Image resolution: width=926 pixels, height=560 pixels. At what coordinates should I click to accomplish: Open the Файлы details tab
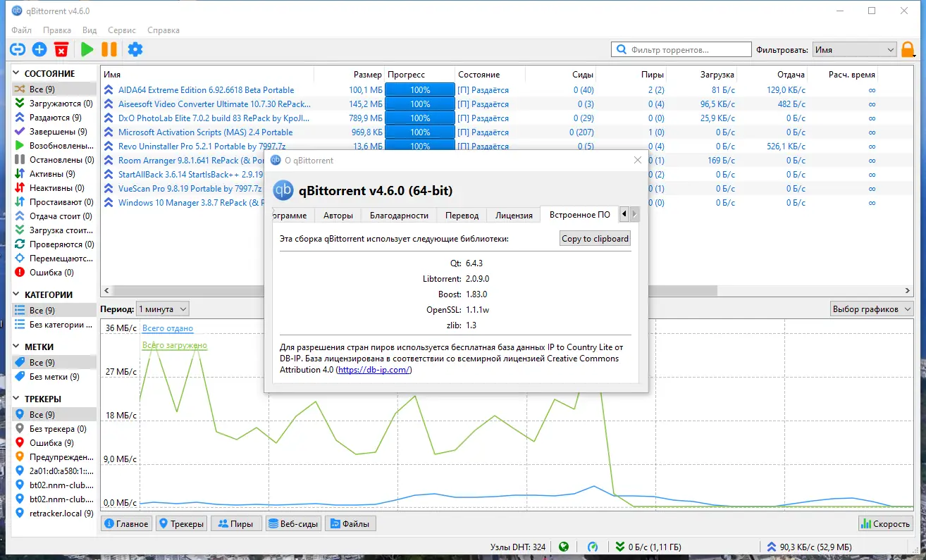point(350,523)
